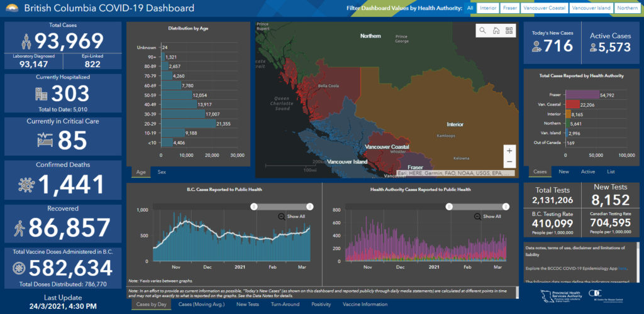The image size is (644, 314).
Task: Select the All health authority filter
Action: click(x=469, y=8)
